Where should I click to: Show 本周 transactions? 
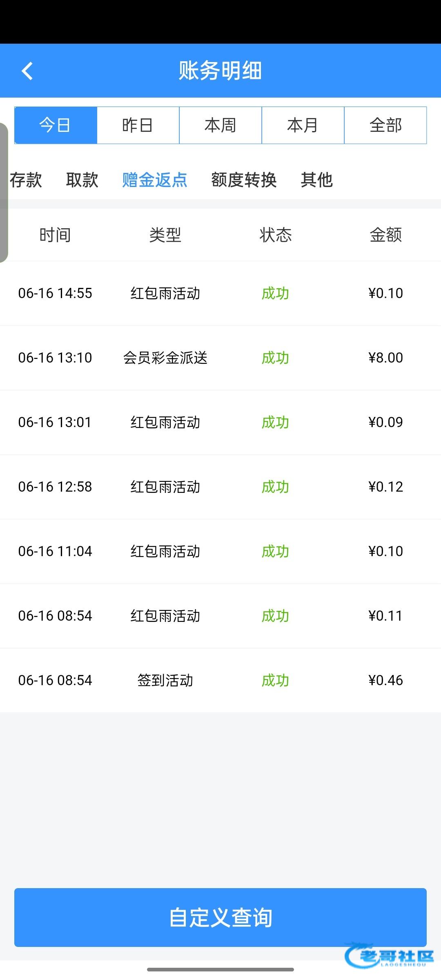(x=220, y=125)
